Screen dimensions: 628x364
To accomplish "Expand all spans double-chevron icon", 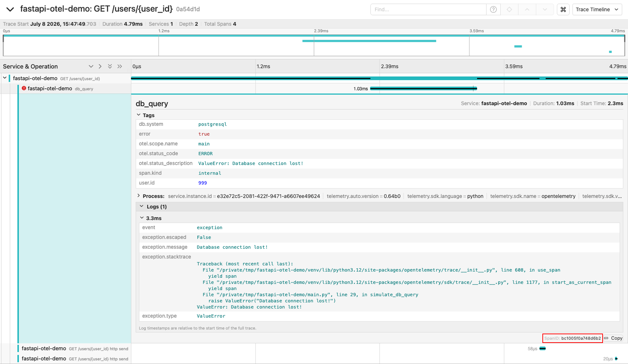I will pos(120,66).
